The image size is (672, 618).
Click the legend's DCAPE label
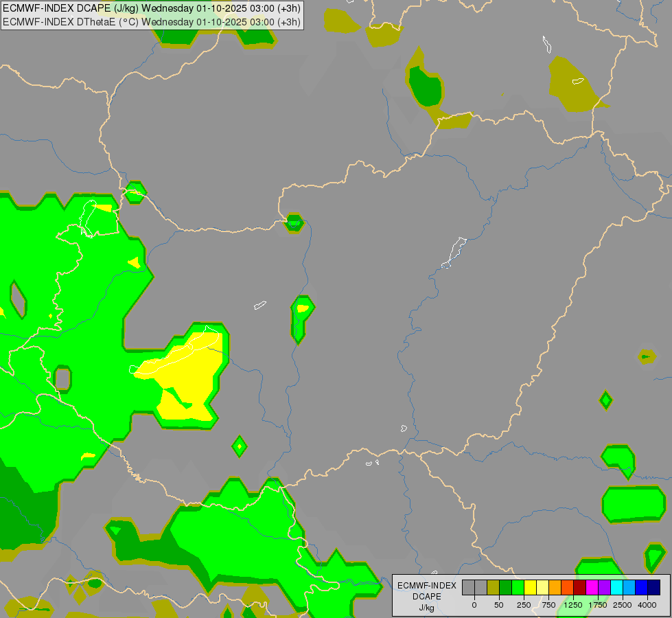(x=427, y=597)
